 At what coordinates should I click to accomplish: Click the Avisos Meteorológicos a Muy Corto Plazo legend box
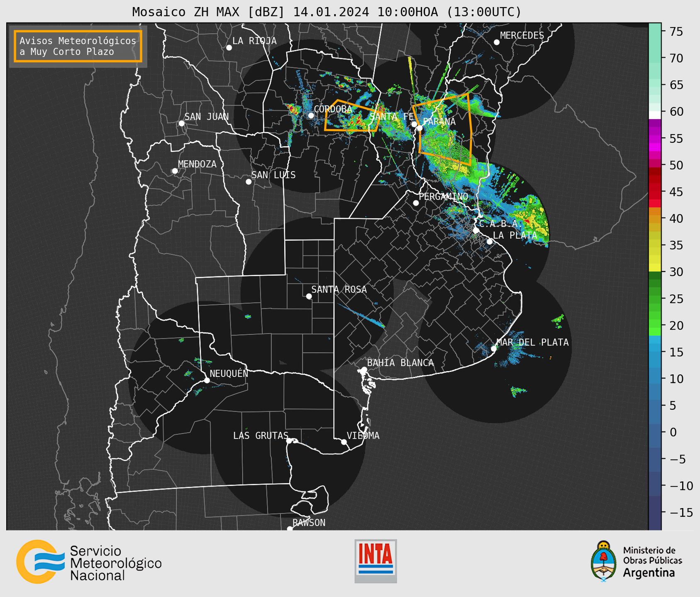click(78, 46)
